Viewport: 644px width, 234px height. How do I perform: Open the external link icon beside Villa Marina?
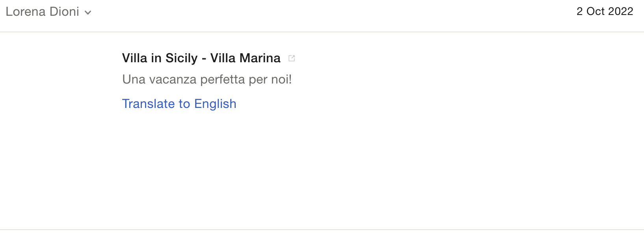292,58
